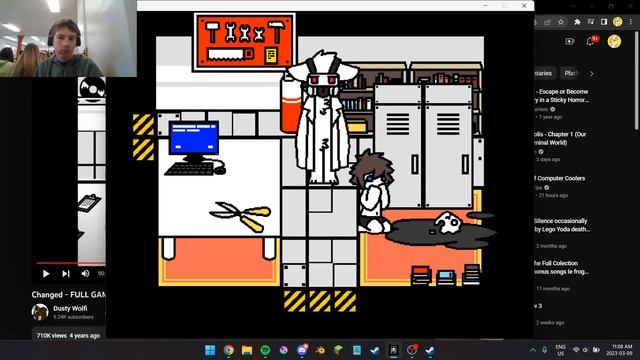Screen dimensions: 640x360
Task: Open the 'Chapter 1 (Our ...minal World)' video
Action: coord(560,138)
